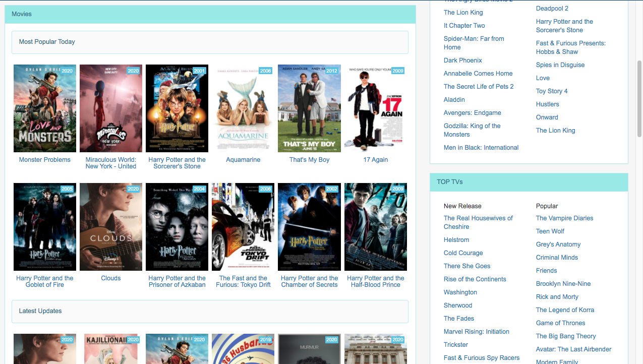View the That's My Boy poster
The image size is (643, 364).
309,108
